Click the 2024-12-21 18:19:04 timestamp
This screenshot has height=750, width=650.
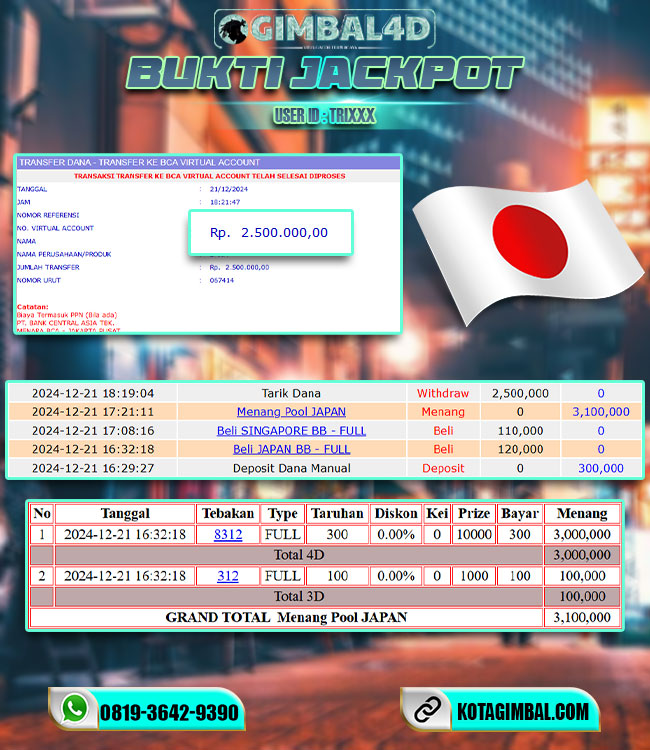[x=93, y=393]
